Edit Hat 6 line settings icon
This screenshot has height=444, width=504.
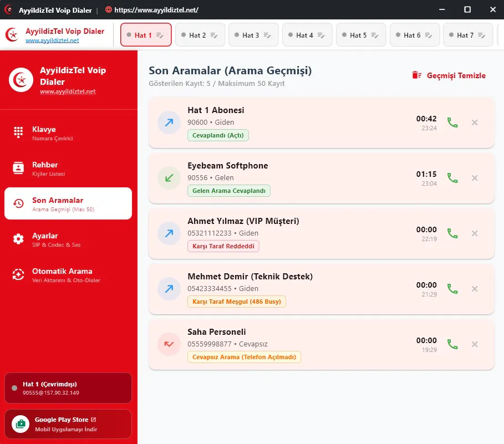click(429, 35)
